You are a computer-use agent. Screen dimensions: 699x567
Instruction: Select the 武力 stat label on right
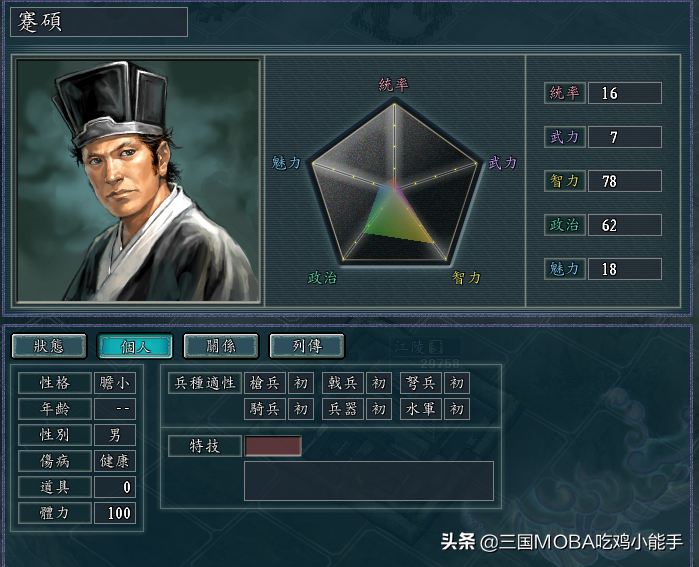click(x=564, y=137)
